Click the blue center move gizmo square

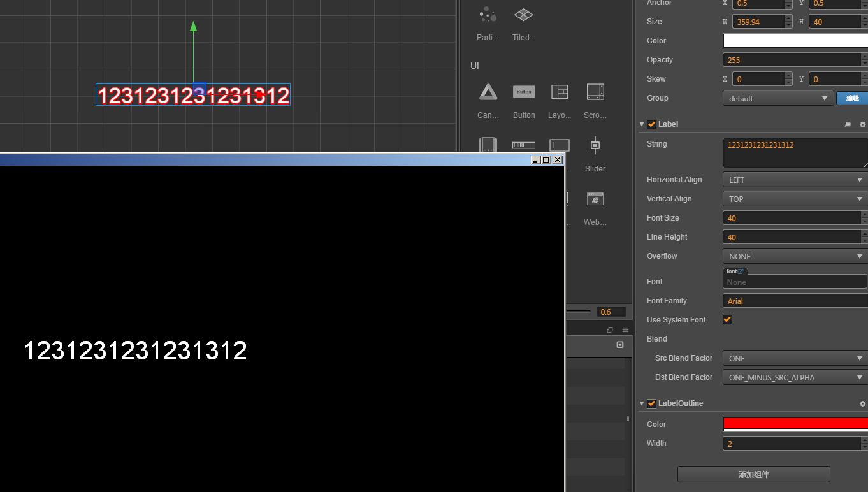[x=199, y=89]
